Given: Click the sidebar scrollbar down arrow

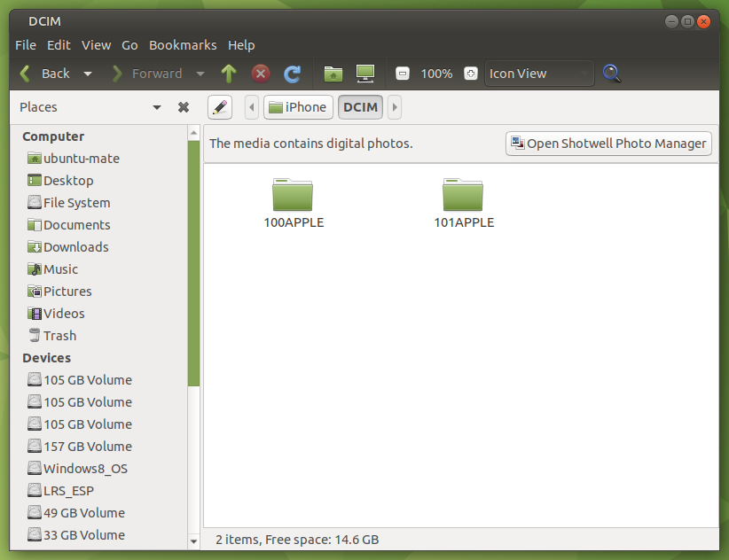Looking at the screenshot, I should [x=194, y=541].
